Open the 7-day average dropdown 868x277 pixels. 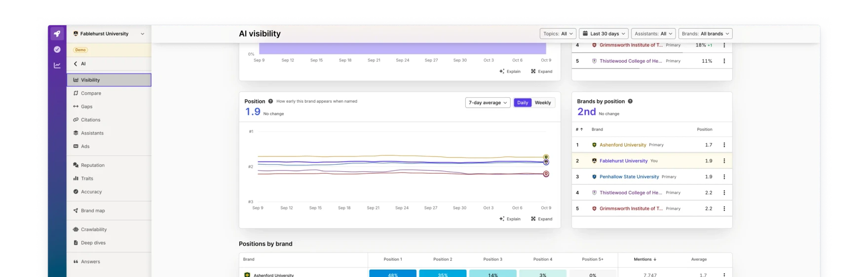click(488, 103)
